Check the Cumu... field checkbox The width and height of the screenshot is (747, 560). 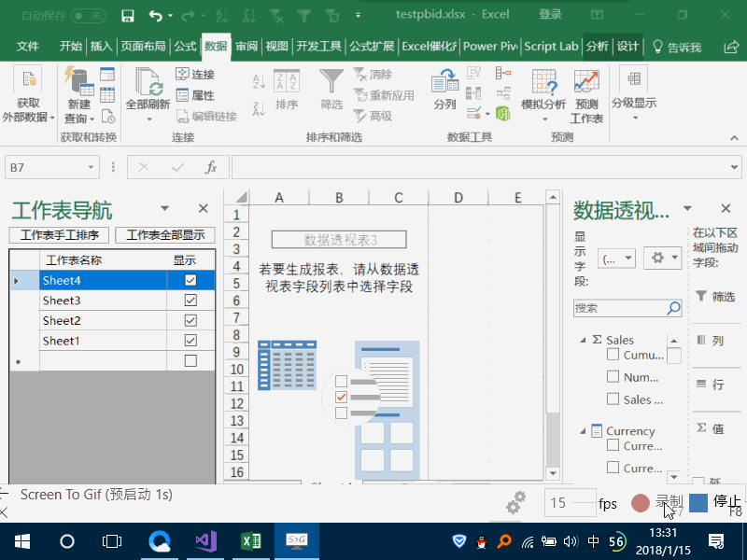[x=613, y=355]
